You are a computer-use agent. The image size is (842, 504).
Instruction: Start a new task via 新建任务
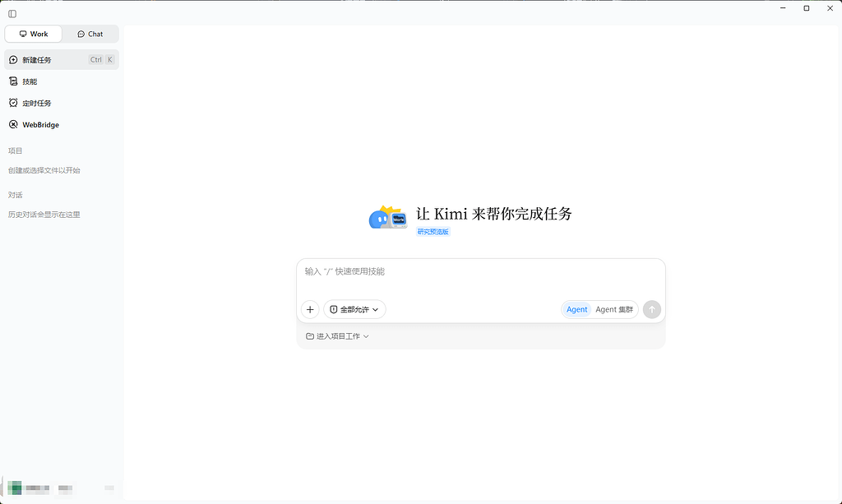click(x=61, y=59)
